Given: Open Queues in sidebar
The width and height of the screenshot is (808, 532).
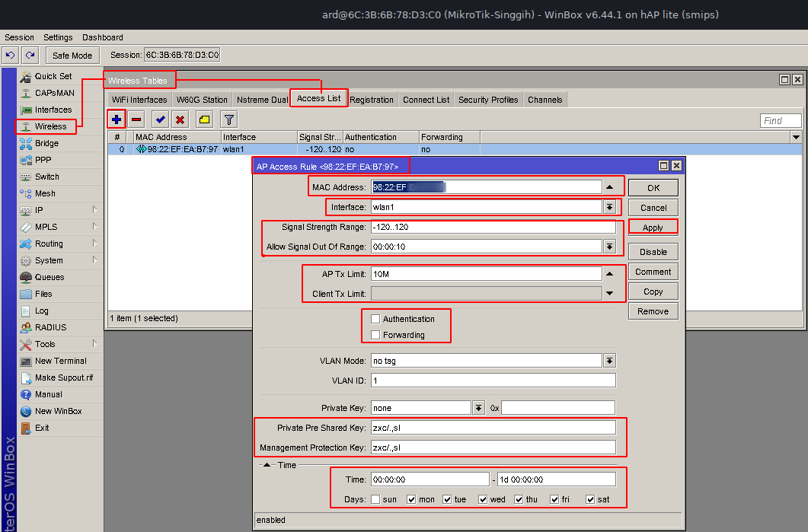Looking at the screenshot, I should (x=49, y=277).
